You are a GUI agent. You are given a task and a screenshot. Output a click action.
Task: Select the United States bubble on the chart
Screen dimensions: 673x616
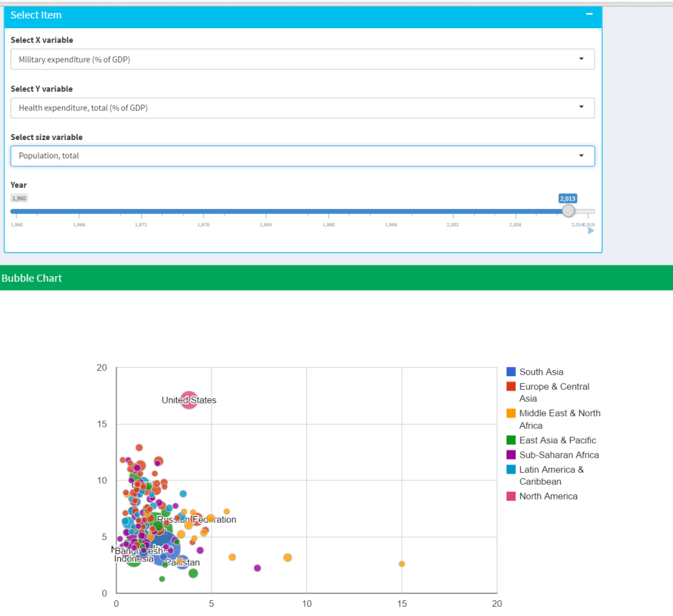point(189,400)
